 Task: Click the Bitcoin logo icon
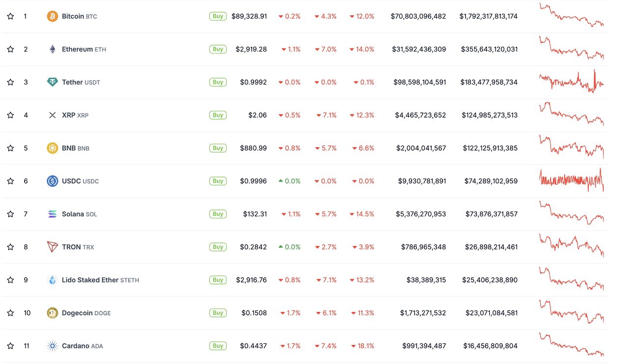(x=52, y=16)
